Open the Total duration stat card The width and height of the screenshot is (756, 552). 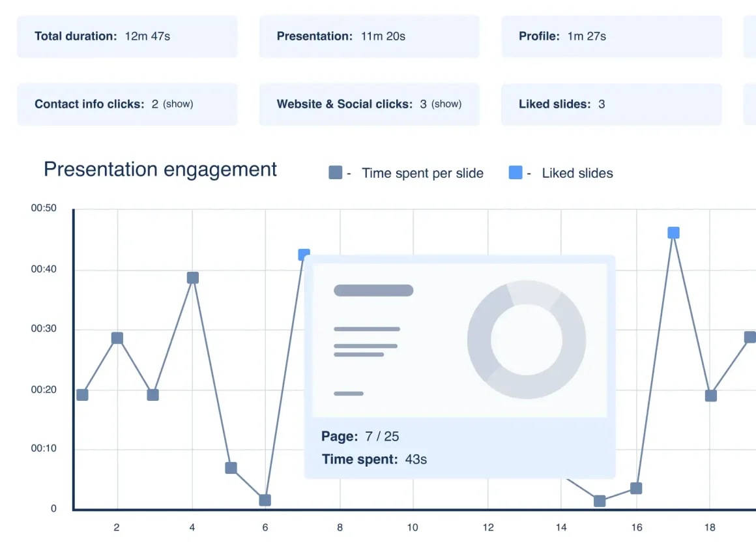(127, 36)
